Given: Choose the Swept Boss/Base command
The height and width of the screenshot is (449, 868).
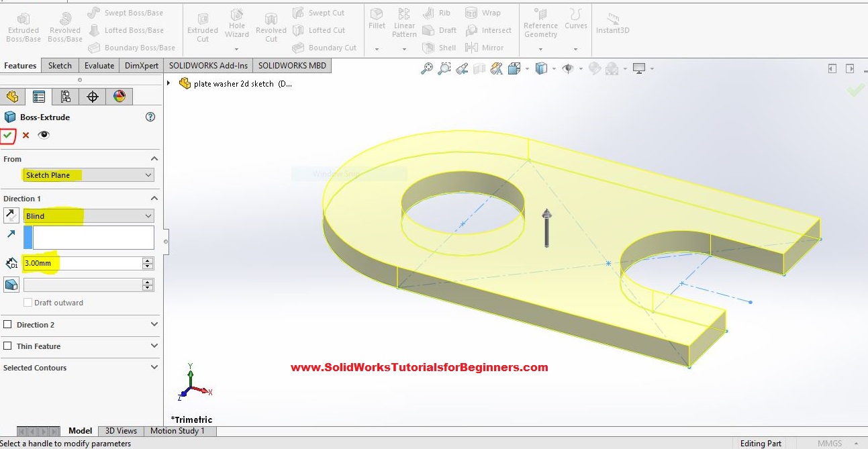Looking at the screenshot, I should [125, 13].
